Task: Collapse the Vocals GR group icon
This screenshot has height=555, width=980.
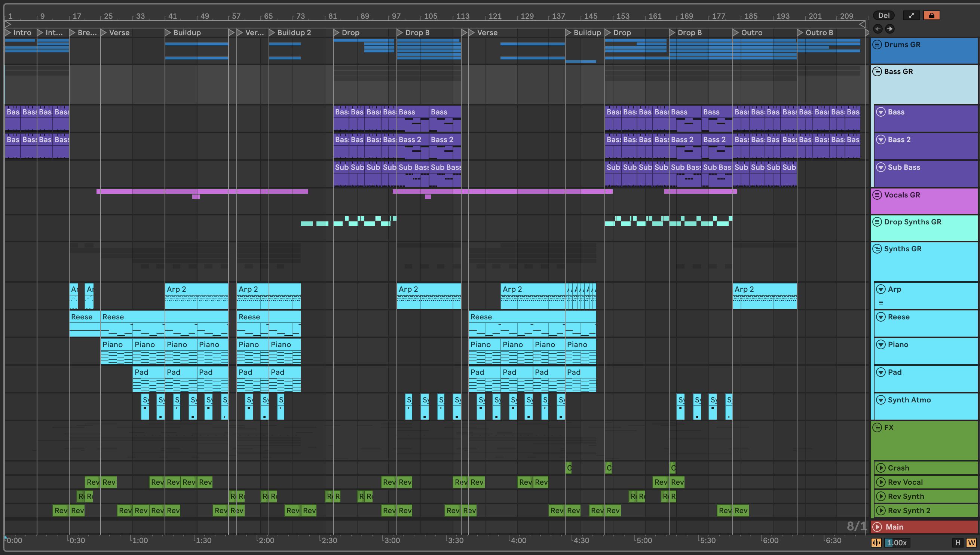Action: pos(877,195)
